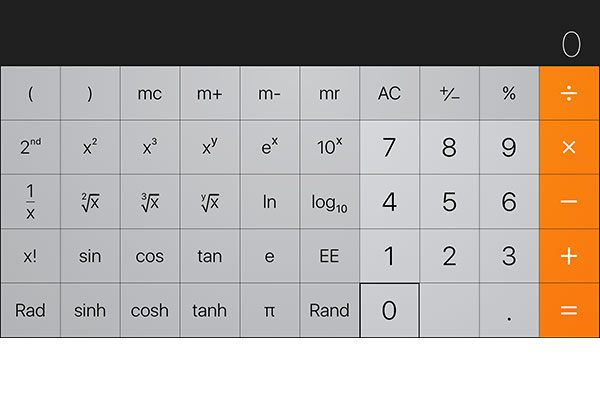Screen dimensions: 600x418
Task: Toggle the plus/minus sign key
Action: click(x=449, y=94)
